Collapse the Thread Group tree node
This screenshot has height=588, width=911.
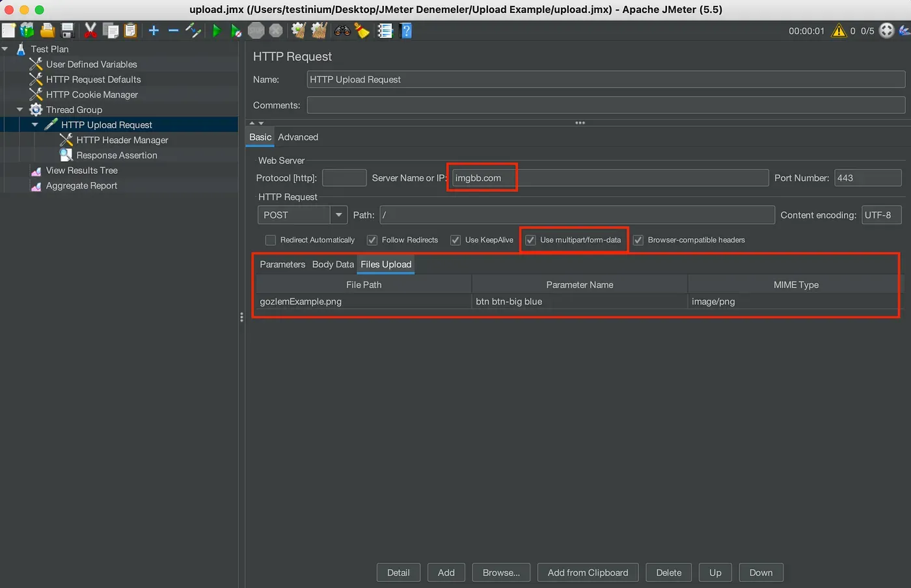19,109
